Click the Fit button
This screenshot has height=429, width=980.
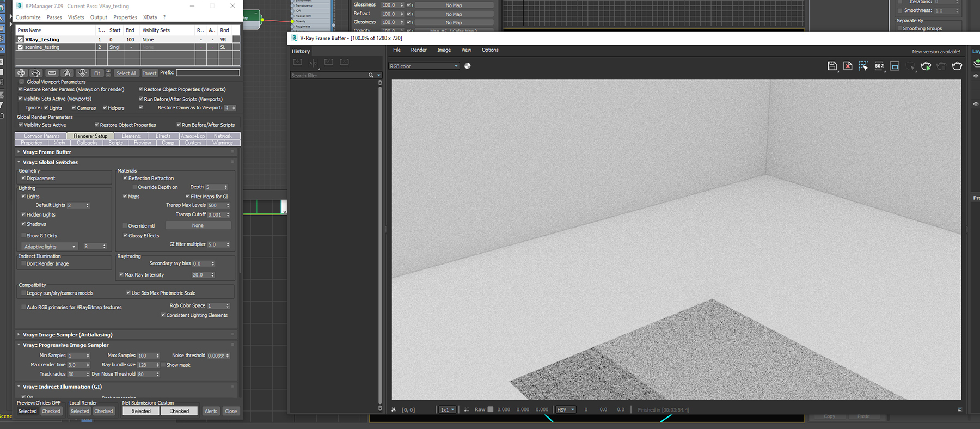(x=97, y=73)
